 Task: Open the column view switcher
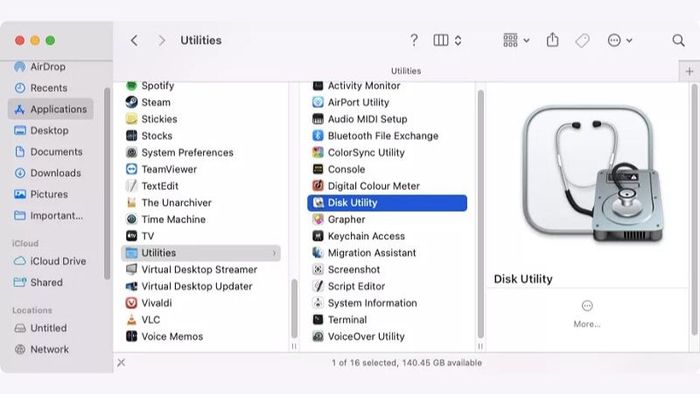[x=447, y=41]
